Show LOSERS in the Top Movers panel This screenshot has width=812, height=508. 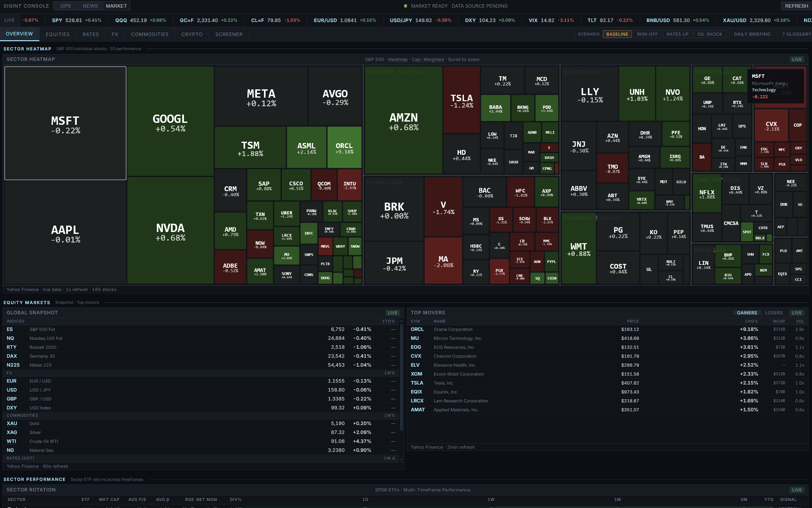point(774,312)
